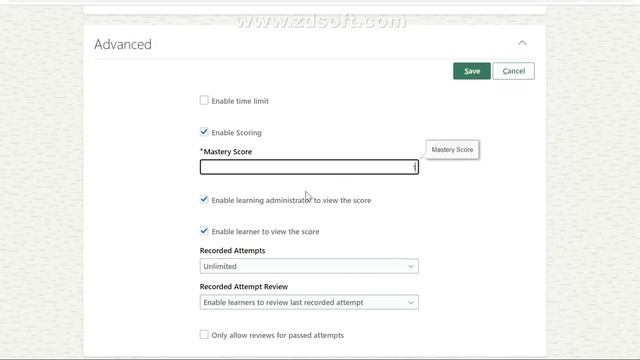The width and height of the screenshot is (640, 360).
Task: Click the Cancel button
Action: [x=513, y=71]
